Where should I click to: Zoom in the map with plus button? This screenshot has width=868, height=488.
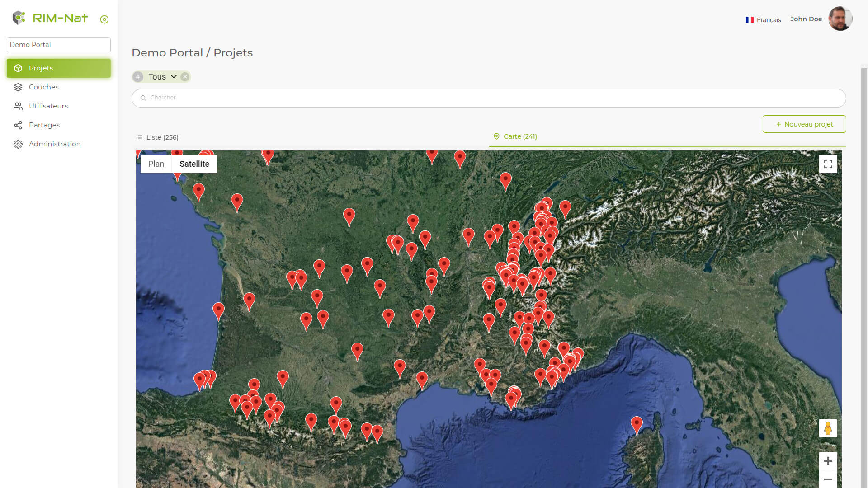coord(828,461)
